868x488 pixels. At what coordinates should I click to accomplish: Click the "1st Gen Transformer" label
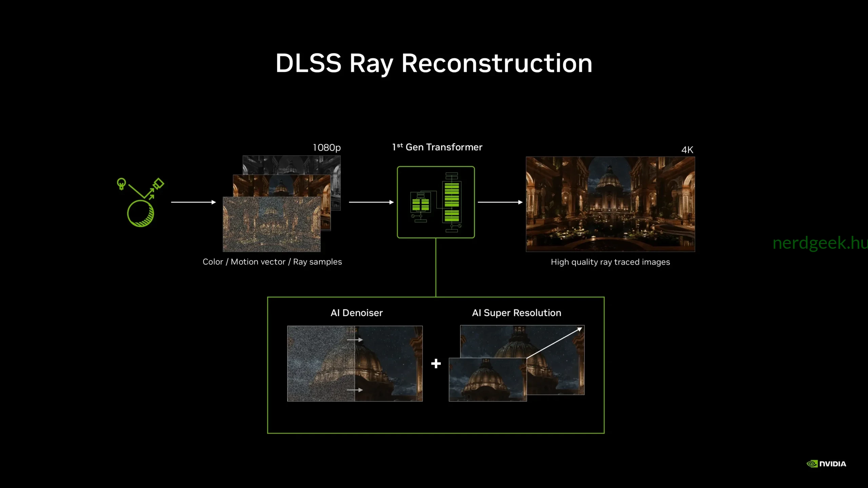437,147
